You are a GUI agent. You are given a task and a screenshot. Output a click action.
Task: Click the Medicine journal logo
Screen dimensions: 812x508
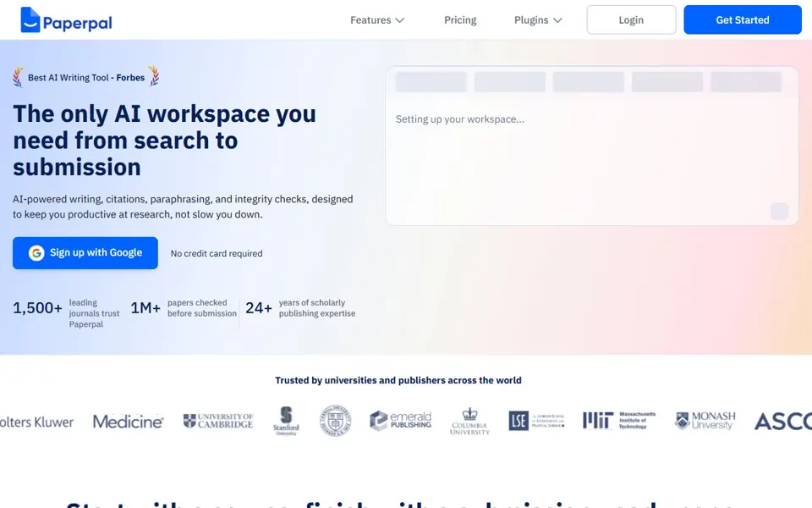pos(128,422)
